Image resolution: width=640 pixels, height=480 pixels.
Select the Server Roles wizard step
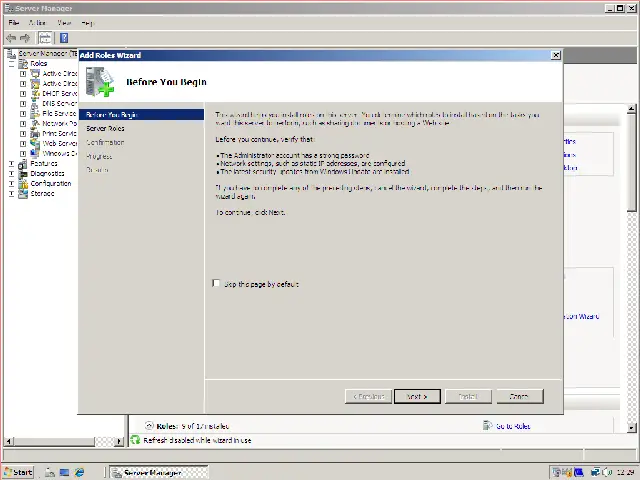[x=105, y=129]
